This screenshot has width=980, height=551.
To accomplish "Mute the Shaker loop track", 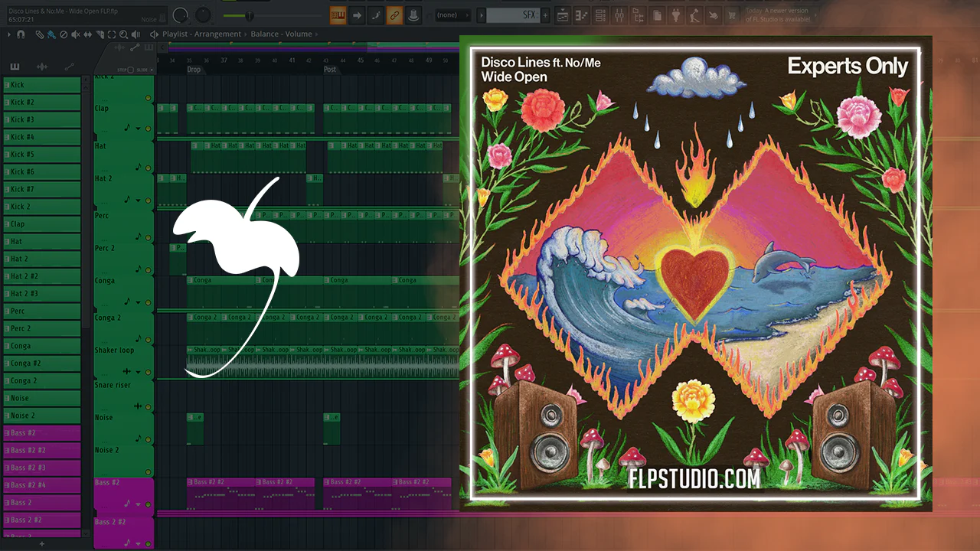I will (149, 372).
